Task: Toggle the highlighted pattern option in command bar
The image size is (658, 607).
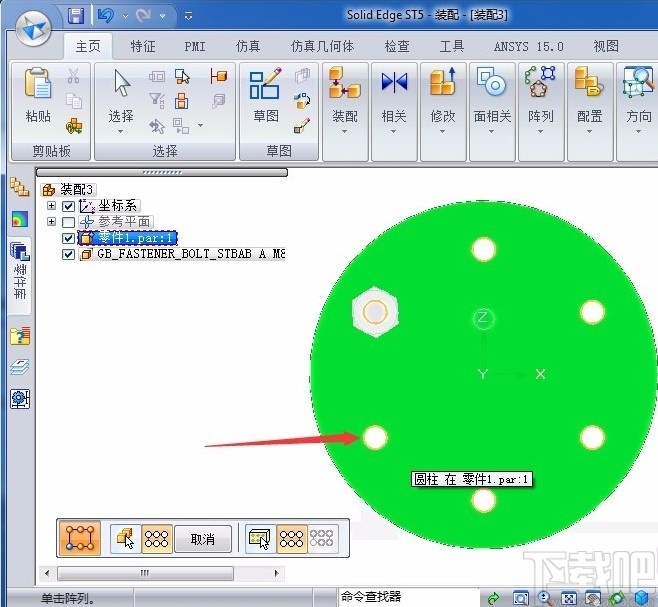Action: point(157,539)
